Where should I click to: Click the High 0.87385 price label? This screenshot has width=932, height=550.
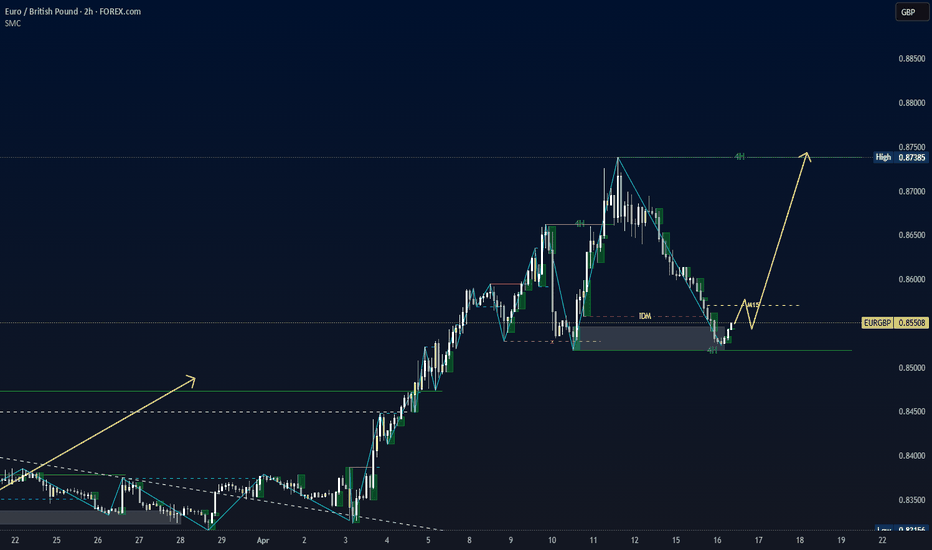900,158
